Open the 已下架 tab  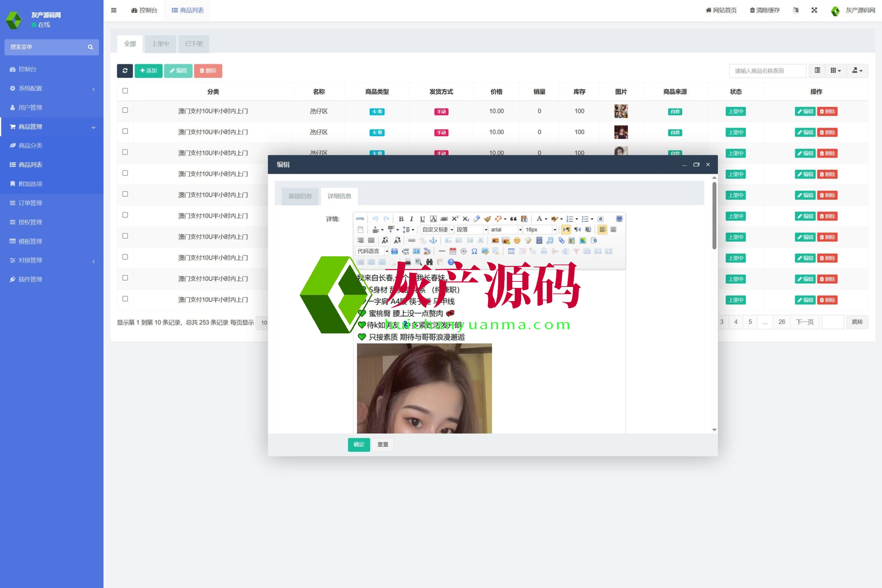(x=194, y=44)
